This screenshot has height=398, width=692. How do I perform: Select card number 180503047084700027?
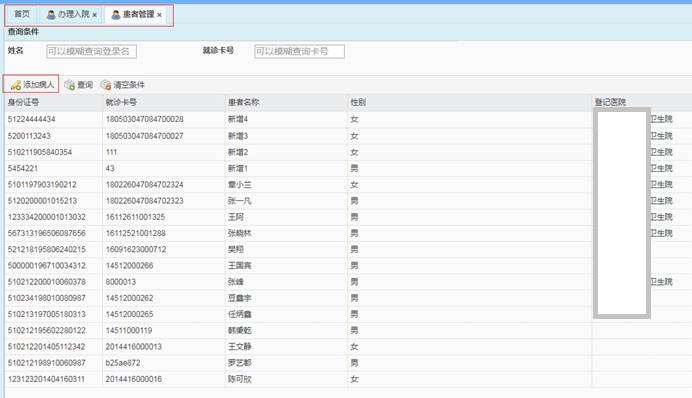(x=144, y=136)
